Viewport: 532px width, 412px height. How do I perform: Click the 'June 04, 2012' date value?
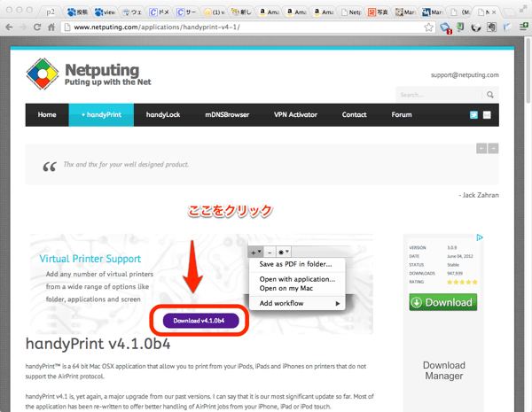click(x=460, y=256)
